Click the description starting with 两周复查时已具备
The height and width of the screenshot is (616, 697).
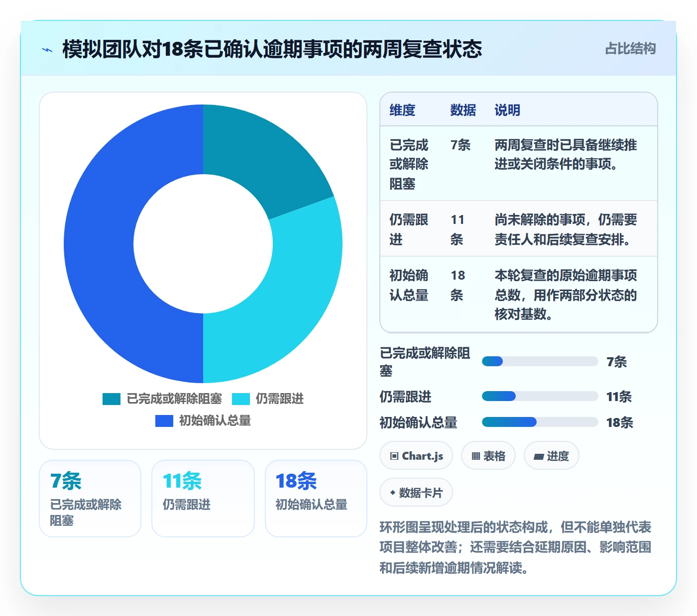coord(566,155)
